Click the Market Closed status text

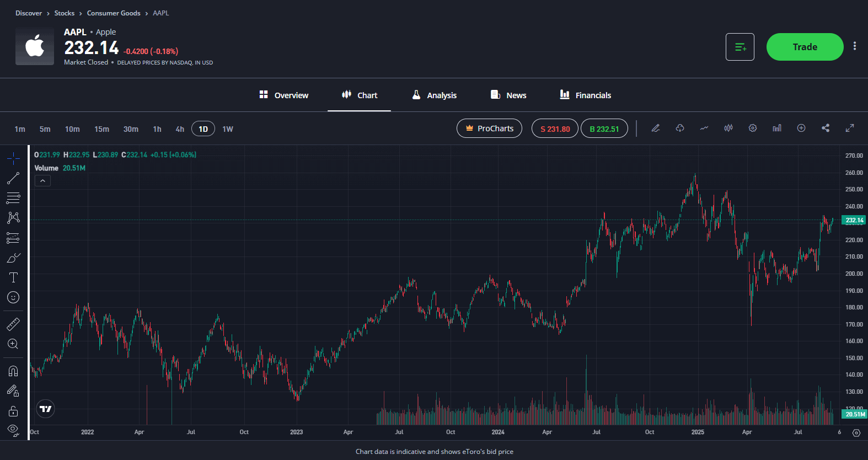coord(86,62)
